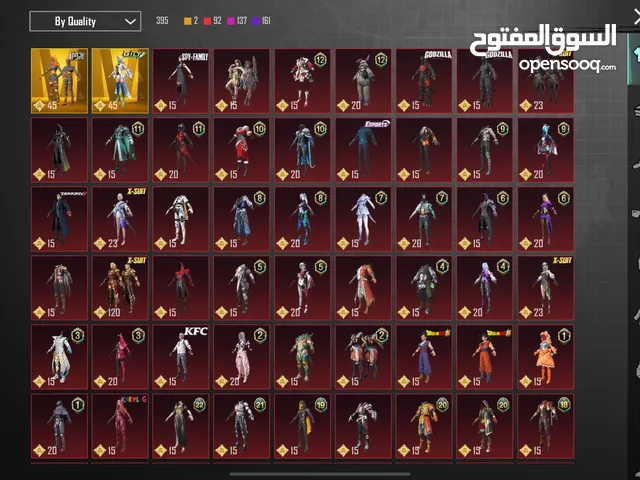Select the KFC outfit
640x480 pixels.
pyautogui.click(x=181, y=357)
